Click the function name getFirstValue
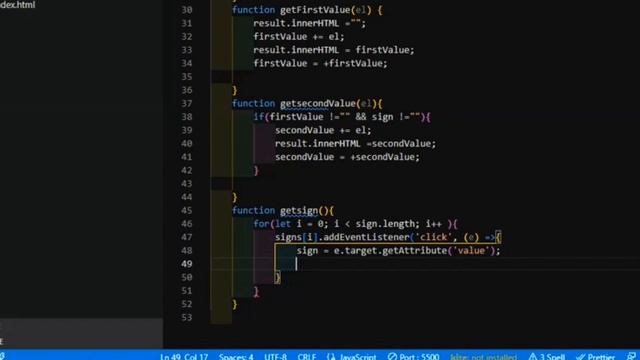The width and height of the screenshot is (640, 360). click(315, 10)
